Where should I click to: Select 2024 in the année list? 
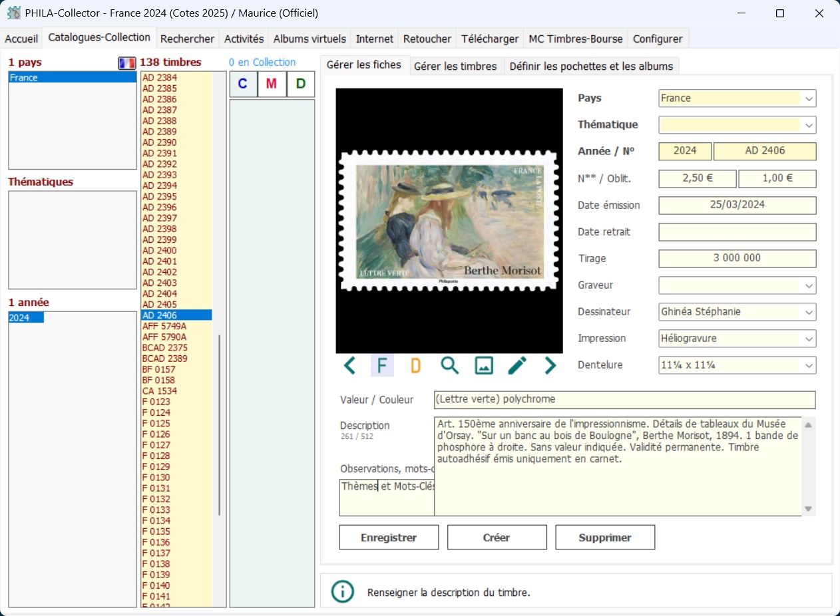(26, 318)
